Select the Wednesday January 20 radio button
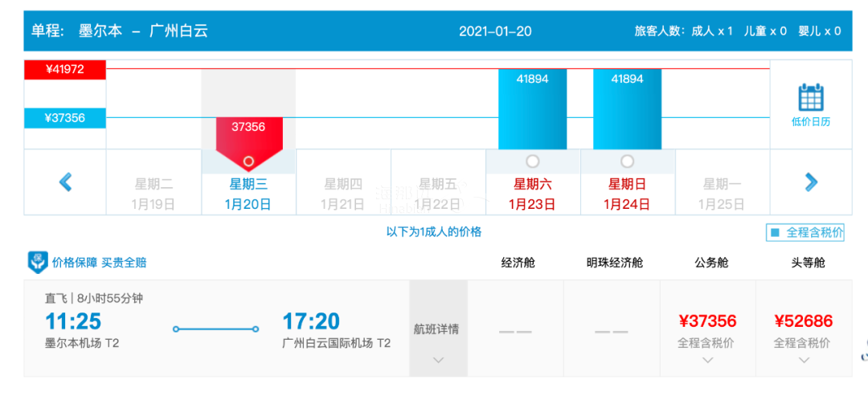 (248, 161)
